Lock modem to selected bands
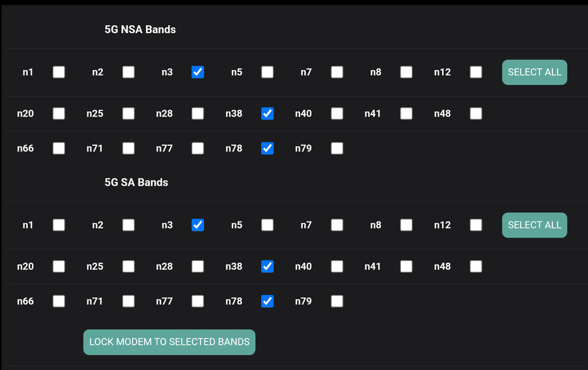 pyautogui.click(x=169, y=342)
